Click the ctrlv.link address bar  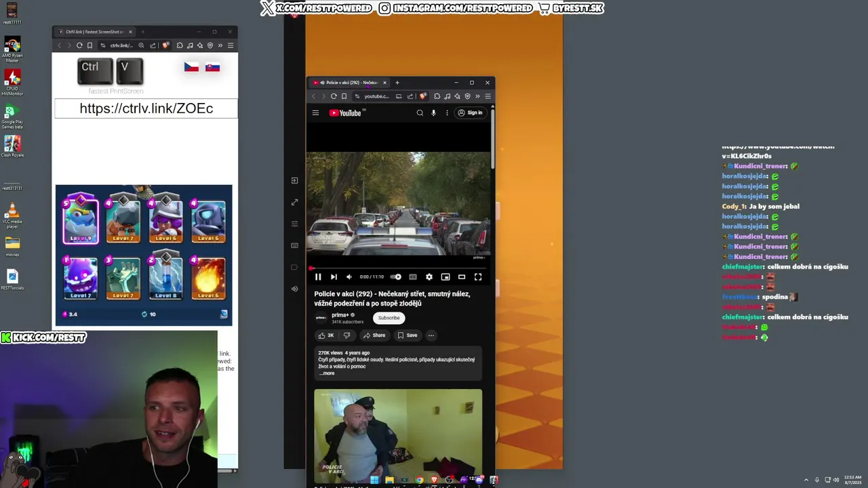tap(122, 45)
